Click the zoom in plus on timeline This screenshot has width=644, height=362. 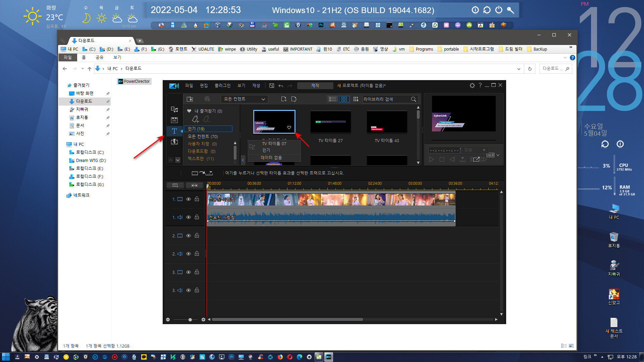coord(203,320)
